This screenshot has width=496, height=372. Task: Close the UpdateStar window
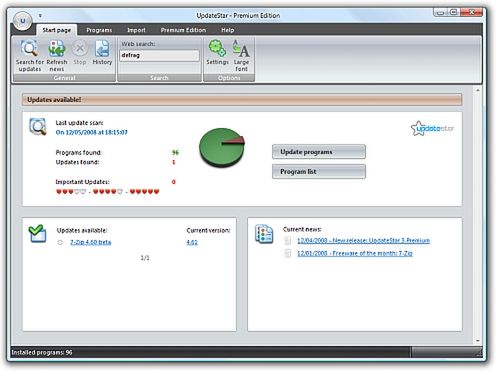[471, 13]
